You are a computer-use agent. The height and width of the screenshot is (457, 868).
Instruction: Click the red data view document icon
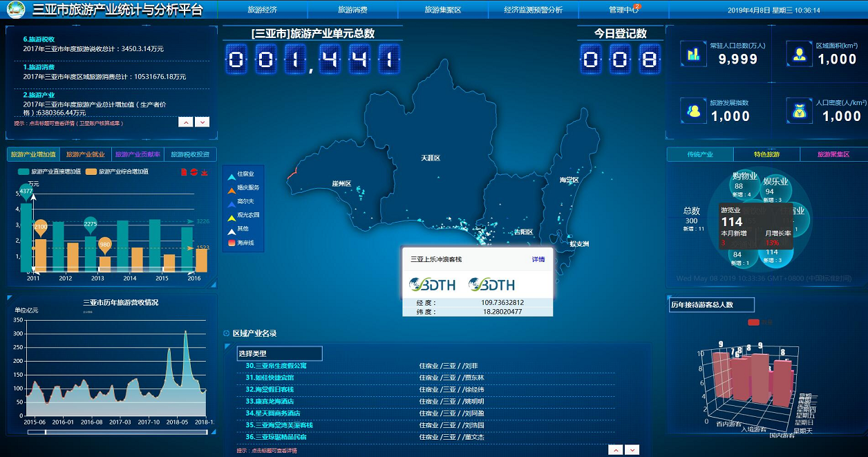pyautogui.click(x=184, y=171)
